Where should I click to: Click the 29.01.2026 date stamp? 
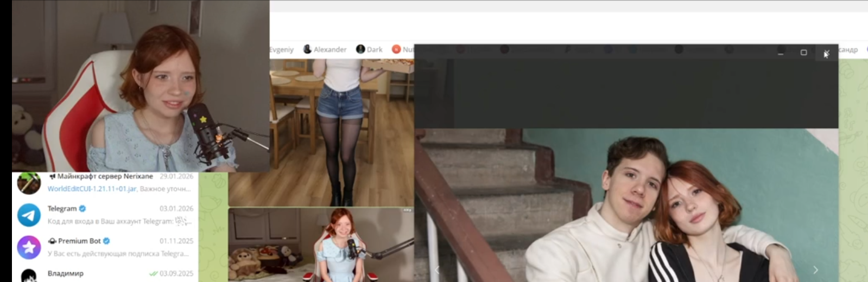(176, 177)
